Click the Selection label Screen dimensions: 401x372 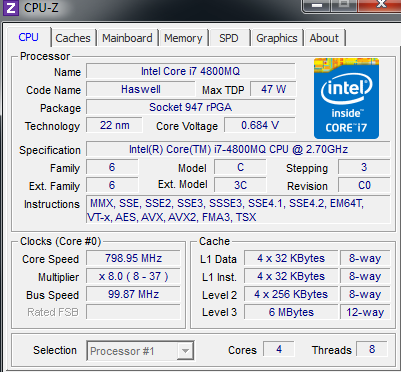pyautogui.click(x=55, y=350)
